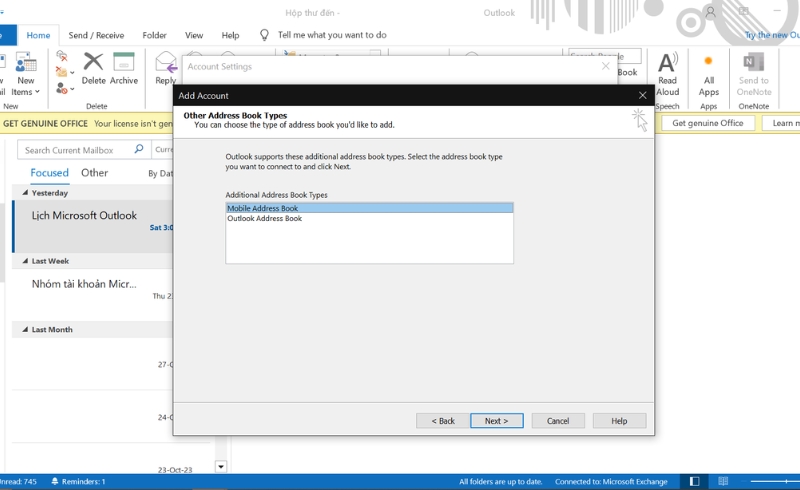Click Read Aloud speech icon
800x490 pixels.
667,62
